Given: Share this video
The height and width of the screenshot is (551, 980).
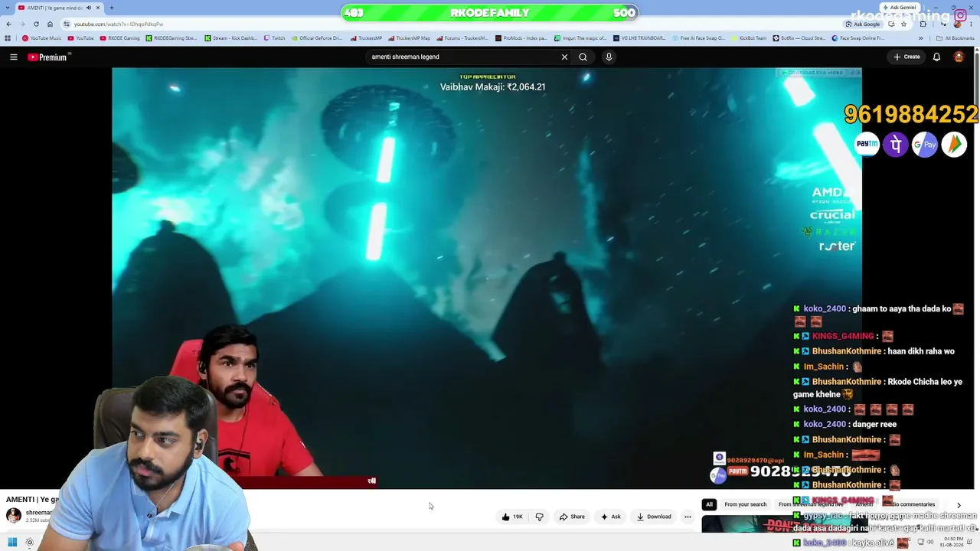Looking at the screenshot, I should tap(572, 517).
